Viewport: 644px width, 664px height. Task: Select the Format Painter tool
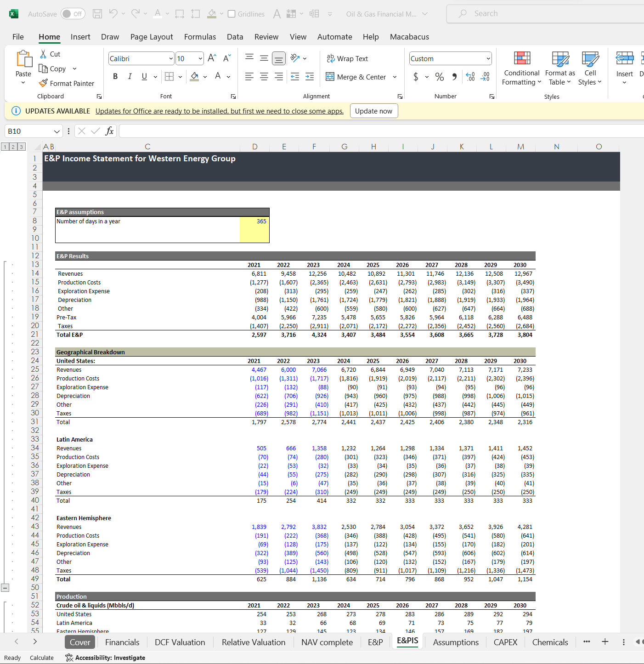pos(67,83)
